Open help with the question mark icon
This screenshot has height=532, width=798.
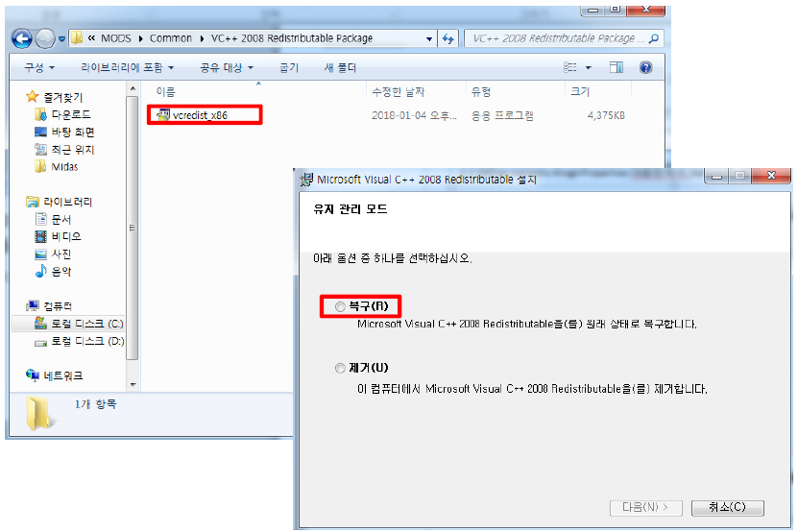point(646,67)
